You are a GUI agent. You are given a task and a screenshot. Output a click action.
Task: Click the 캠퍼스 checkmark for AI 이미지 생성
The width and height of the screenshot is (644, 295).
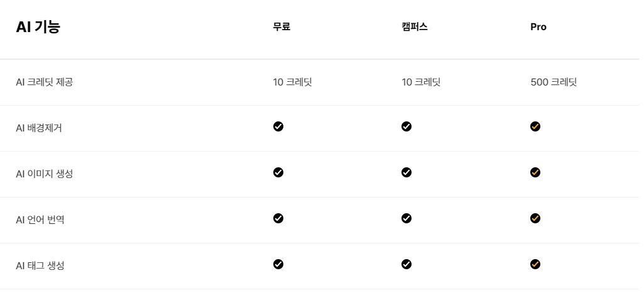[x=407, y=172]
